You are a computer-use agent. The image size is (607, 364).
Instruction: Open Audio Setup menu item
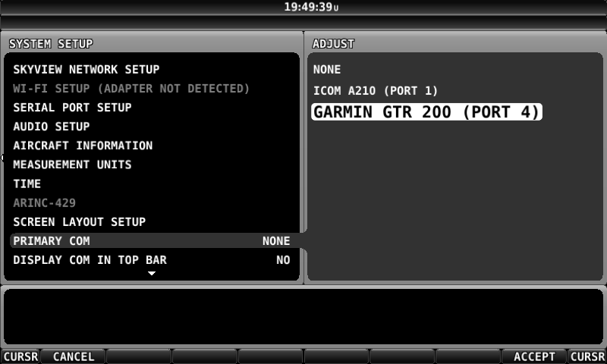click(x=52, y=127)
